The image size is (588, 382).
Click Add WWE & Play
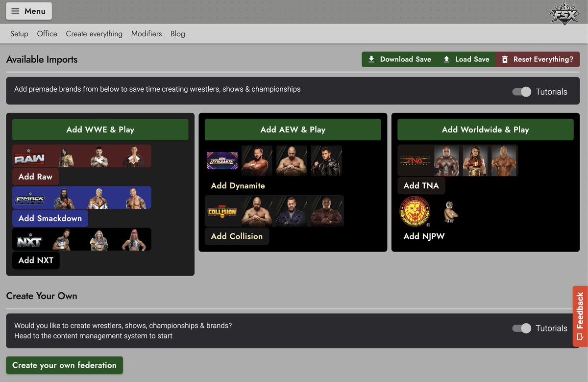point(100,130)
